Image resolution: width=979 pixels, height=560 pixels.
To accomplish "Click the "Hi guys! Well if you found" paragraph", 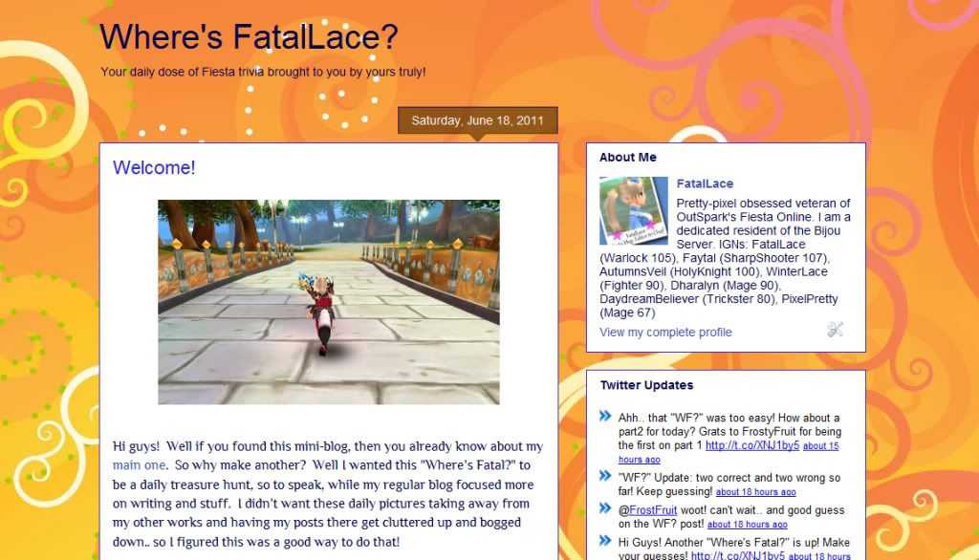I will [328, 494].
